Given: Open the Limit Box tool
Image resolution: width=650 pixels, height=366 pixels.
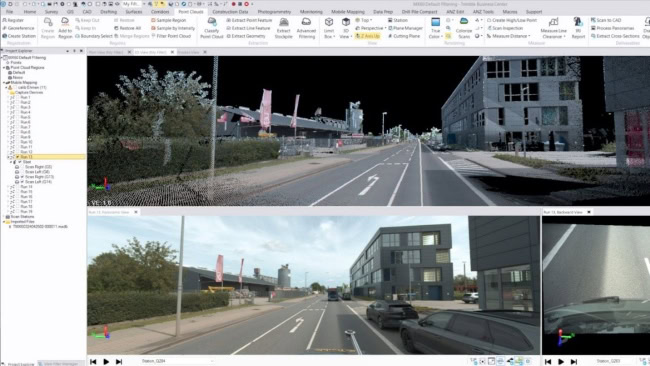Looking at the screenshot, I should 329,28.
